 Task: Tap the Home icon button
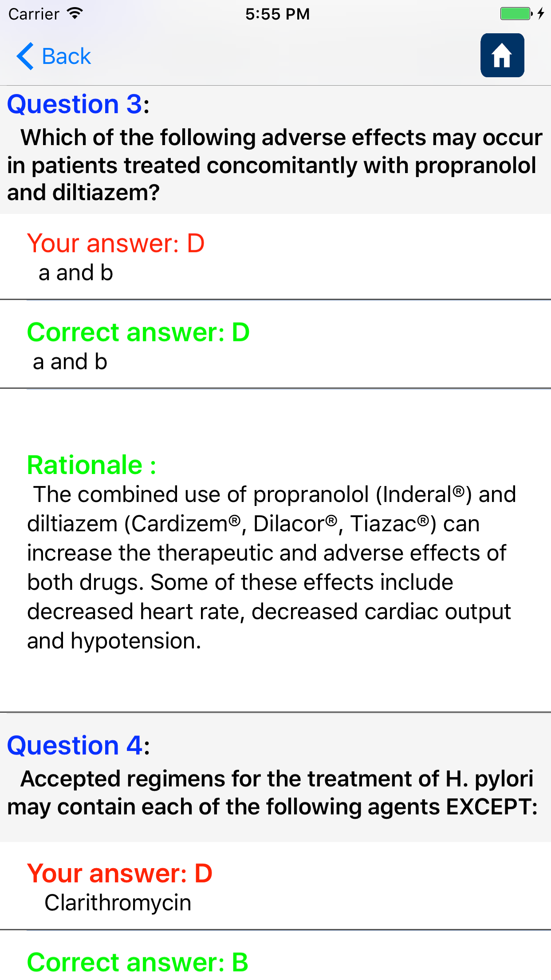point(502,55)
